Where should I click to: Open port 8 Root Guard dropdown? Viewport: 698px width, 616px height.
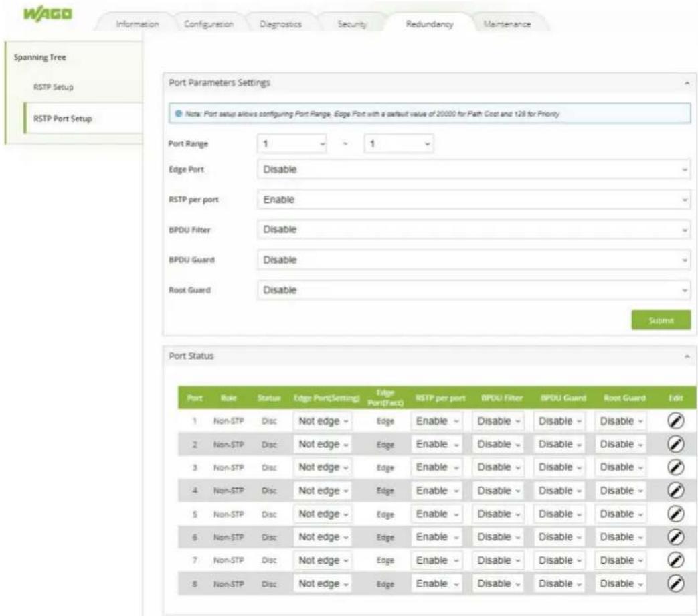pos(620,583)
